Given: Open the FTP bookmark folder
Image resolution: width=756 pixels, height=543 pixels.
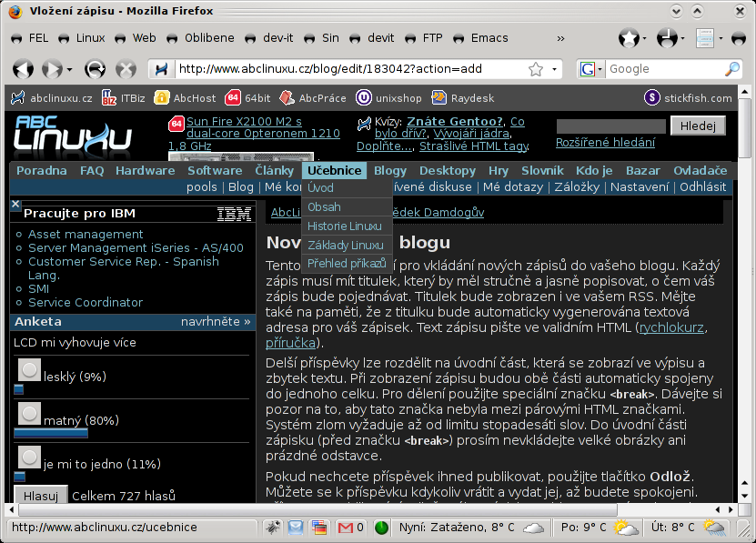Looking at the screenshot, I should point(424,38).
